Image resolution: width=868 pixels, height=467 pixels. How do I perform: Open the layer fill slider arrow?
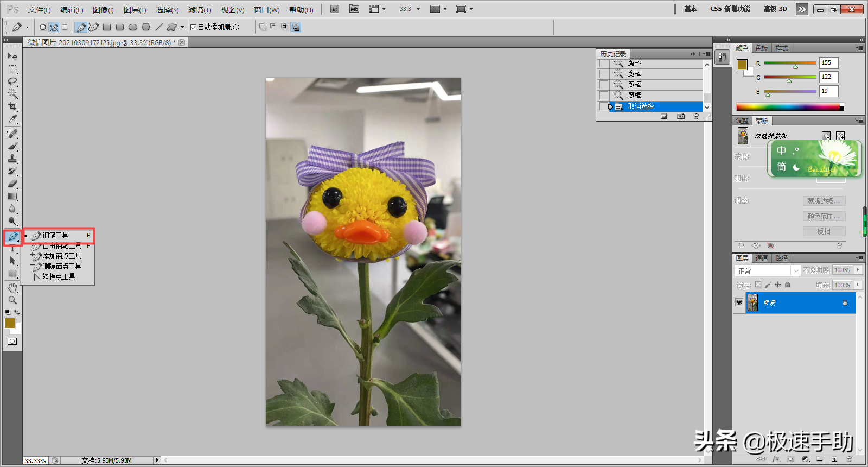858,285
